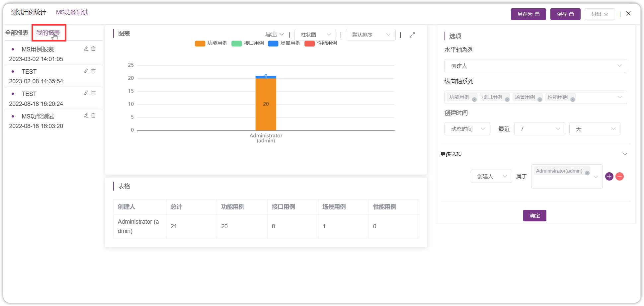Edit the MS功能测试 report in list
Screen dimensions: 644x306
click(x=86, y=115)
